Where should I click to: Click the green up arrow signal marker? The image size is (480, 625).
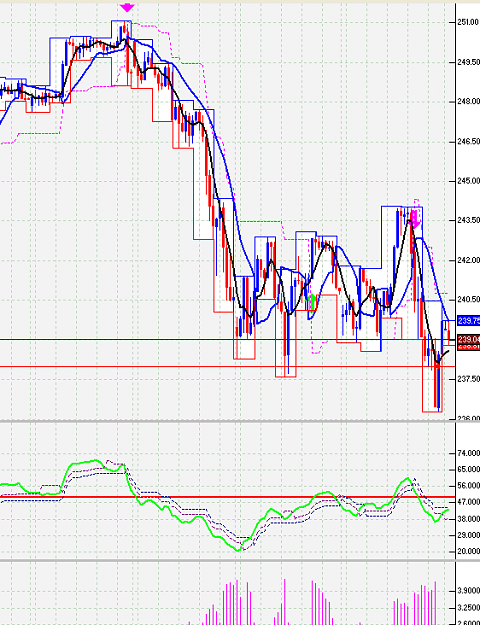point(312,302)
